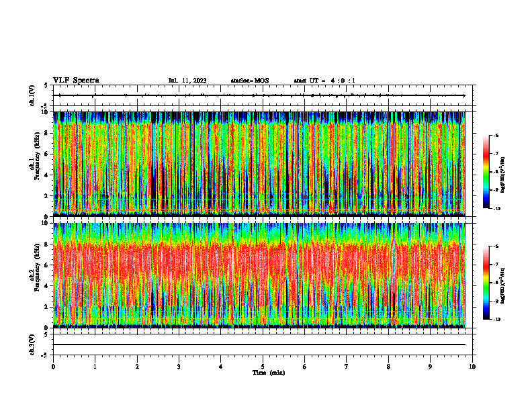Click the "8" kHz tick on ch.1 frequency axis

47,133
